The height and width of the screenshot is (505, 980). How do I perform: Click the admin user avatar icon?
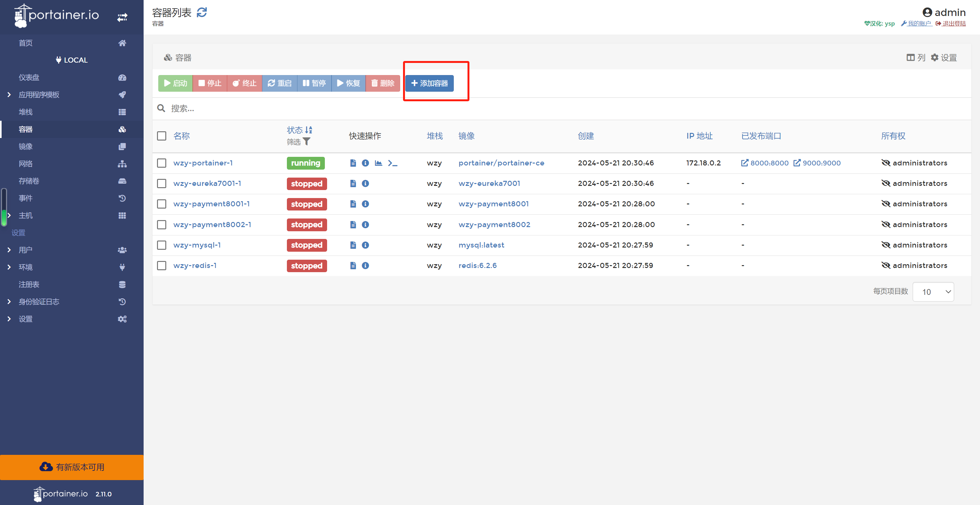tap(927, 12)
